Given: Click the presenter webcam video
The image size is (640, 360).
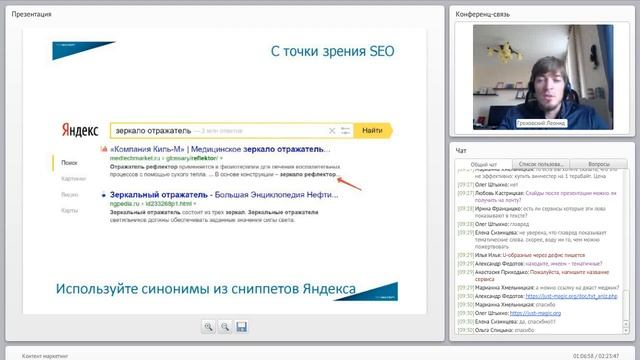Looking at the screenshot, I should [543, 77].
